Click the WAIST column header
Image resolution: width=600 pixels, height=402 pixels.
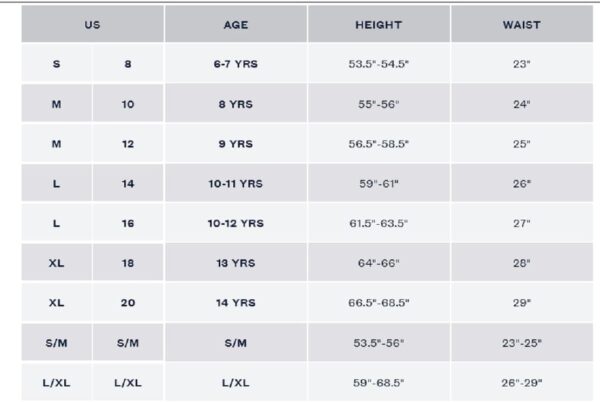[521, 25]
